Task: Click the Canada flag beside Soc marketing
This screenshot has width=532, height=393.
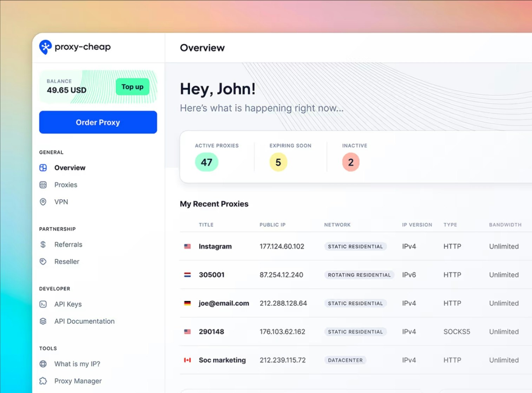Action: point(188,360)
